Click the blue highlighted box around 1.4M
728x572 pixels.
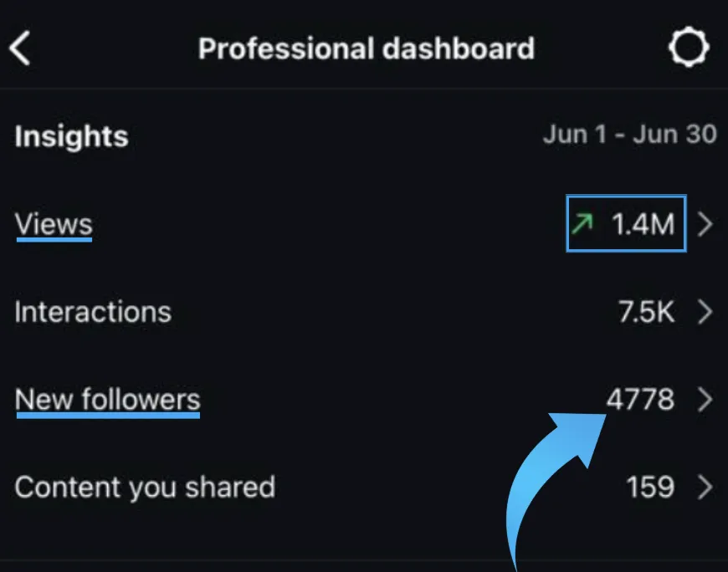626,223
